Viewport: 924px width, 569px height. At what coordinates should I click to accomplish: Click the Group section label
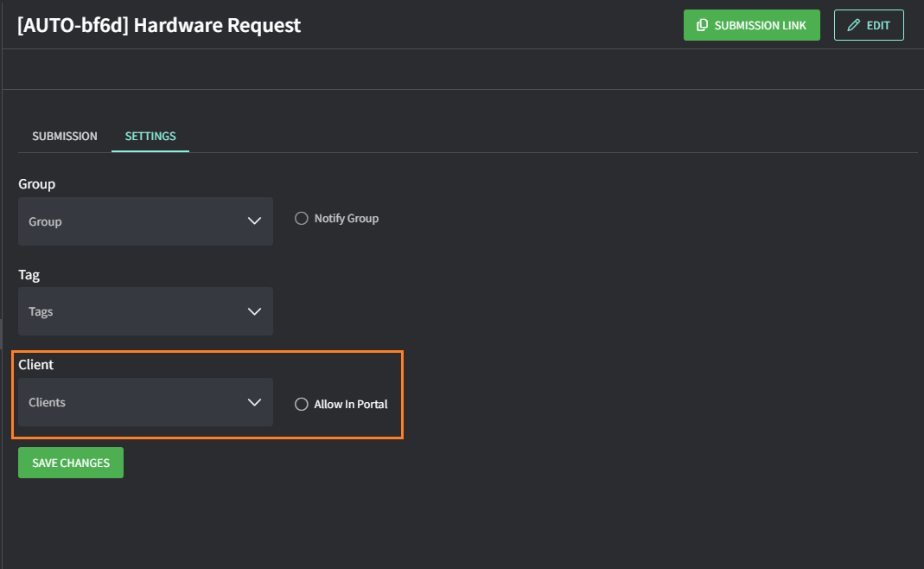click(x=36, y=184)
